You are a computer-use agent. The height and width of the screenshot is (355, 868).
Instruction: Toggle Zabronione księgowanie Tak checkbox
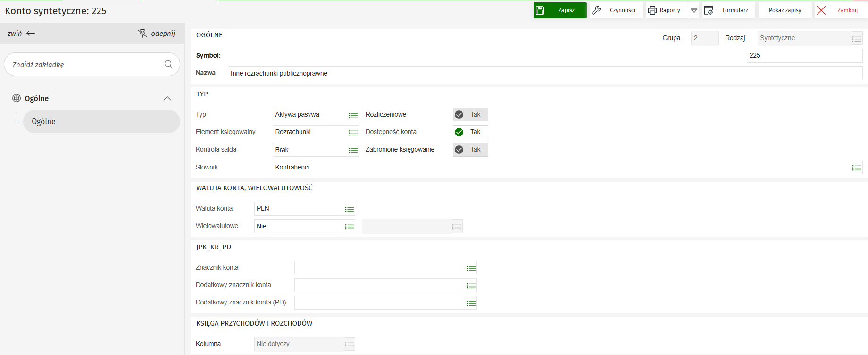coord(459,150)
